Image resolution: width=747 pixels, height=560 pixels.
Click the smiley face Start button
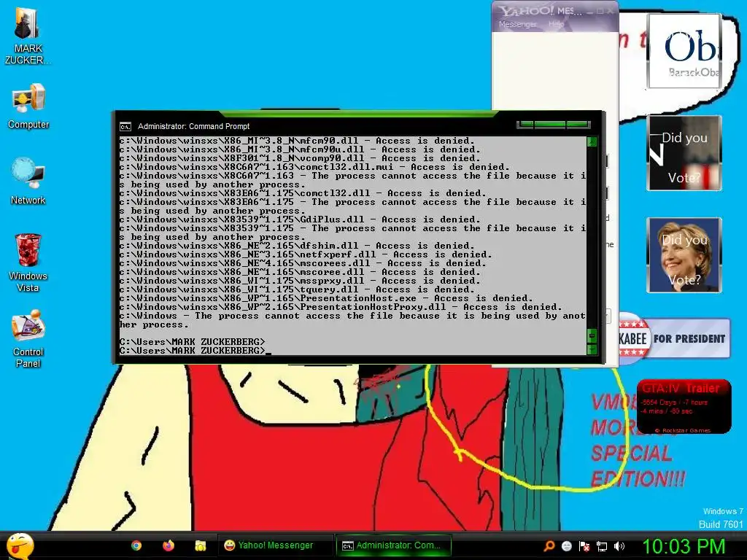20,546
